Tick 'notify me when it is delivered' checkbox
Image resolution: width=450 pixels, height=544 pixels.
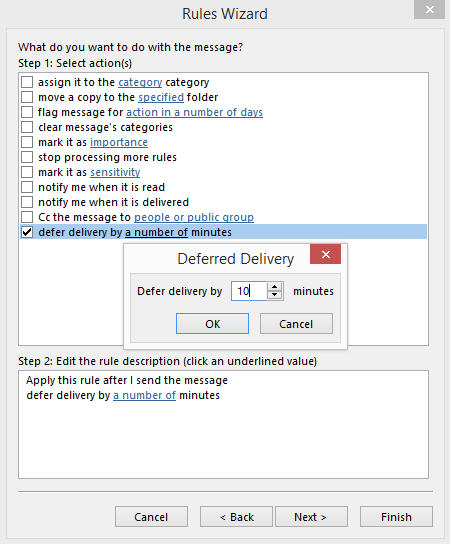[x=27, y=202]
